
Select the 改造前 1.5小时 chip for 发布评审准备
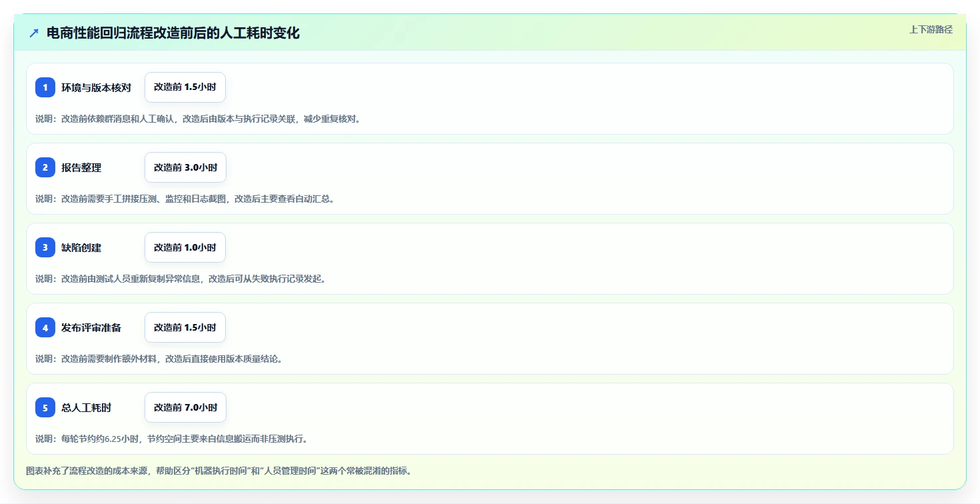coord(185,327)
